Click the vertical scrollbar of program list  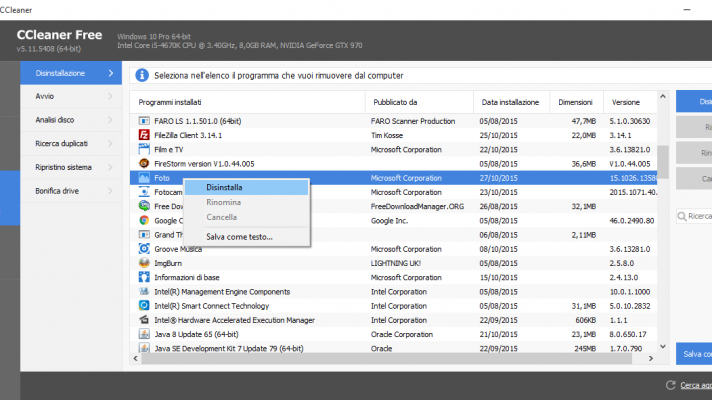pos(662,160)
